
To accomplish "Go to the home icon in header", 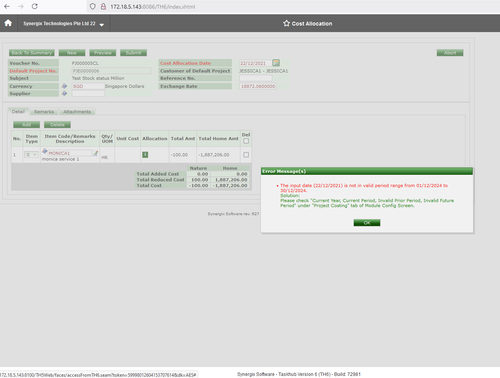I will point(8,23).
